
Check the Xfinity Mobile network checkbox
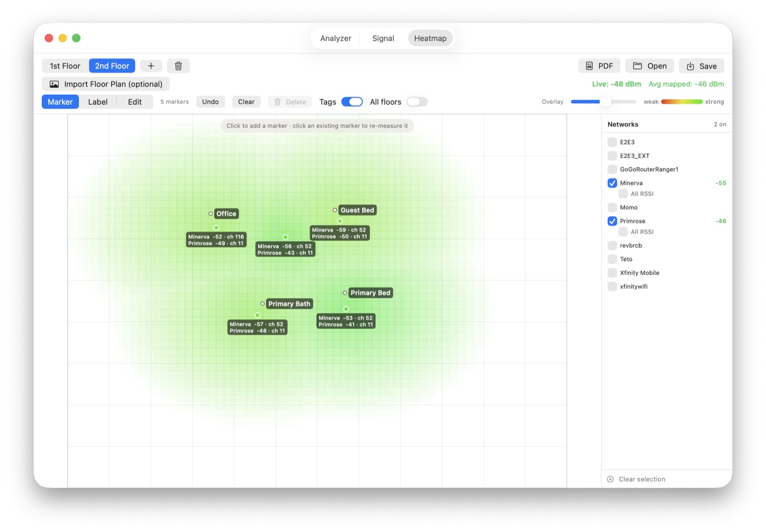612,273
